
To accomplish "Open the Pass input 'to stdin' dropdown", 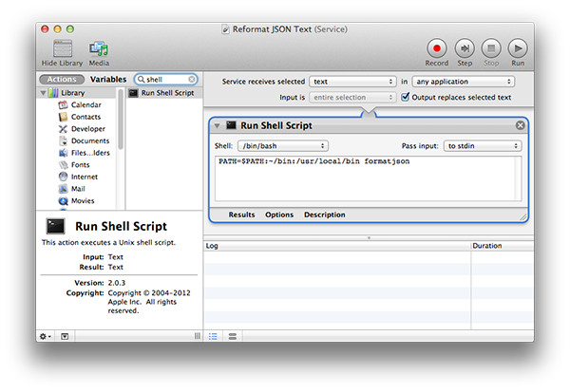I will (x=483, y=146).
